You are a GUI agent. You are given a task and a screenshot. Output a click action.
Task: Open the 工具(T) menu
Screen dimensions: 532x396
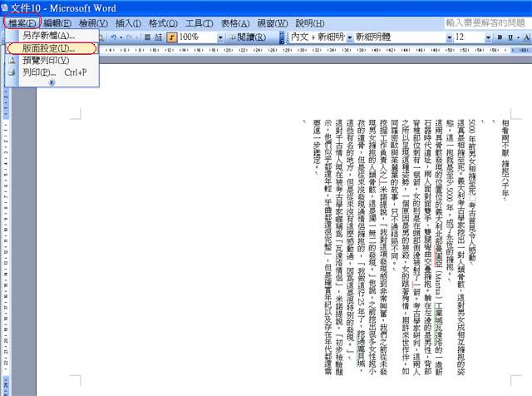click(199, 23)
